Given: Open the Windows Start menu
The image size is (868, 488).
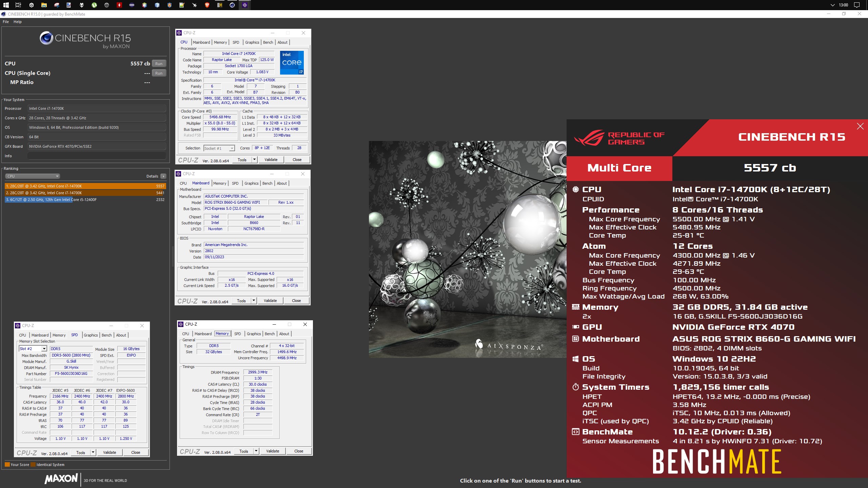Looking at the screenshot, I should click(6, 5).
